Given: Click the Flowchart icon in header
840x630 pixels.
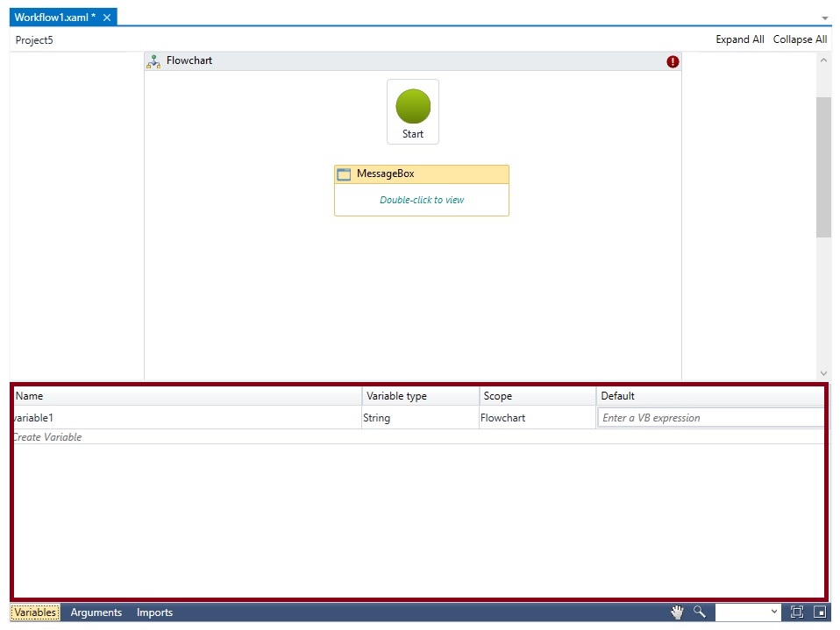Looking at the screenshot, I should [153, 61].
